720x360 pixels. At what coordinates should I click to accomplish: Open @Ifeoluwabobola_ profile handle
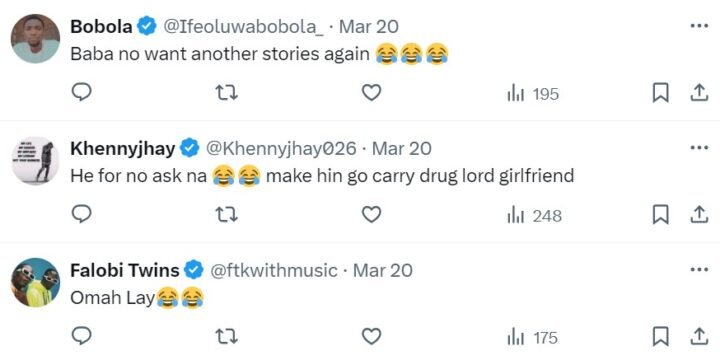[x=243, y=27]
